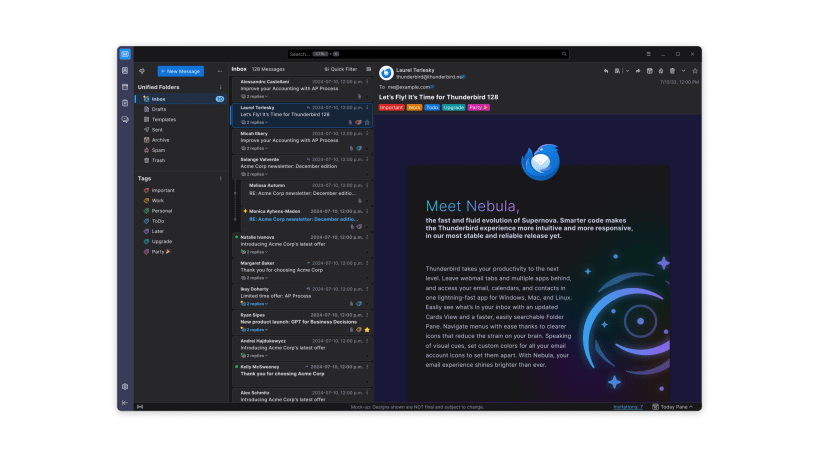Click tag icon on Micah Ilbery message
This screenshot has width=819, height=460.
pyautogui.click(x=359, y=148)
